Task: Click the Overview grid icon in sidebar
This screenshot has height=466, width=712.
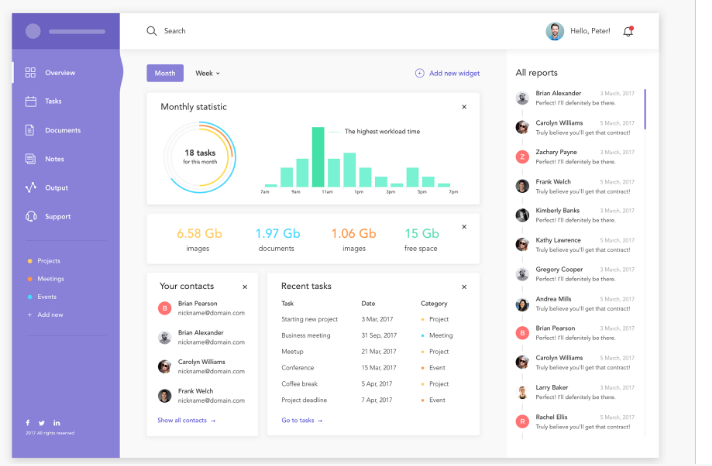Action: pos(30,73)
